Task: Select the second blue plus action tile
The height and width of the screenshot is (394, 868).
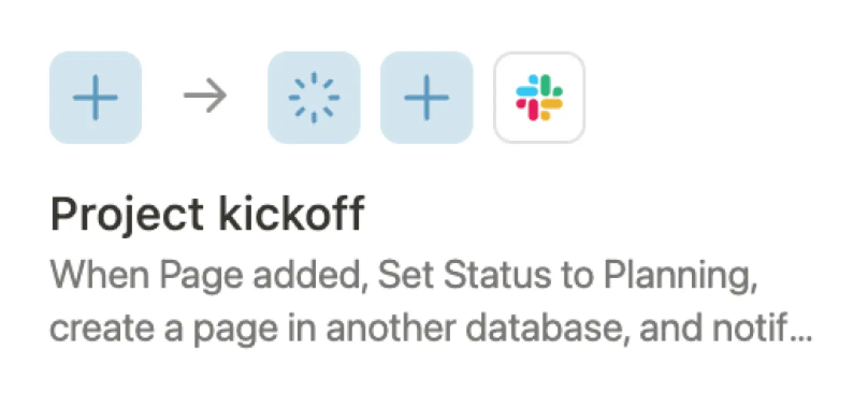Action: point(426,97)
